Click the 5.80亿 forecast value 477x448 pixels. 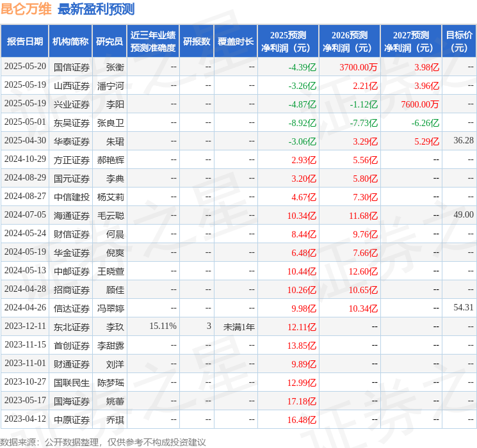point(366,179)
